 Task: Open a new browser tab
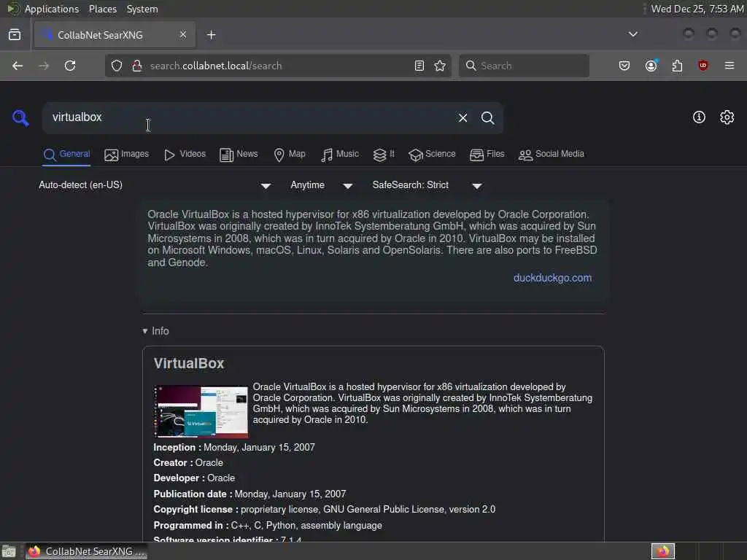click(211, 35)
